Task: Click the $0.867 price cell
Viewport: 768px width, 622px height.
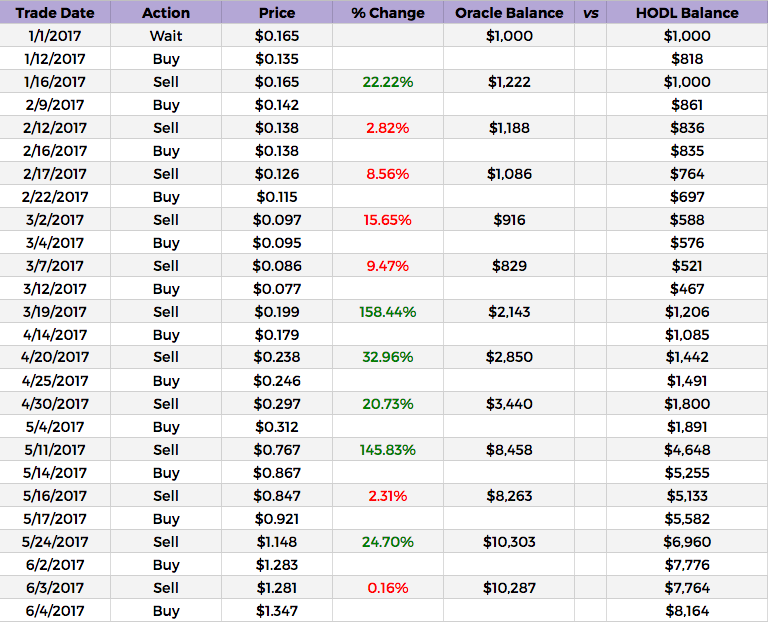Action: 277,473
